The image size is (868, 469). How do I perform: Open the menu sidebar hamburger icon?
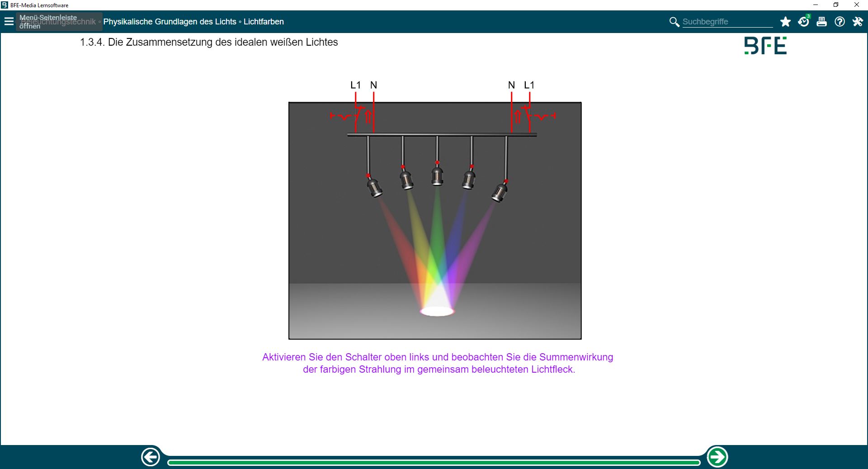pos(9,21)
